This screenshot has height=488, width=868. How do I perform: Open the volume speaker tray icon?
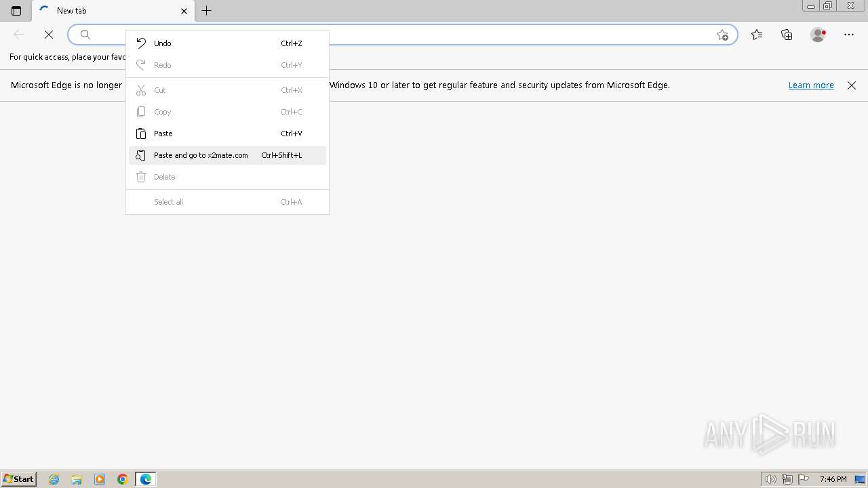click(x=770, y=479)
